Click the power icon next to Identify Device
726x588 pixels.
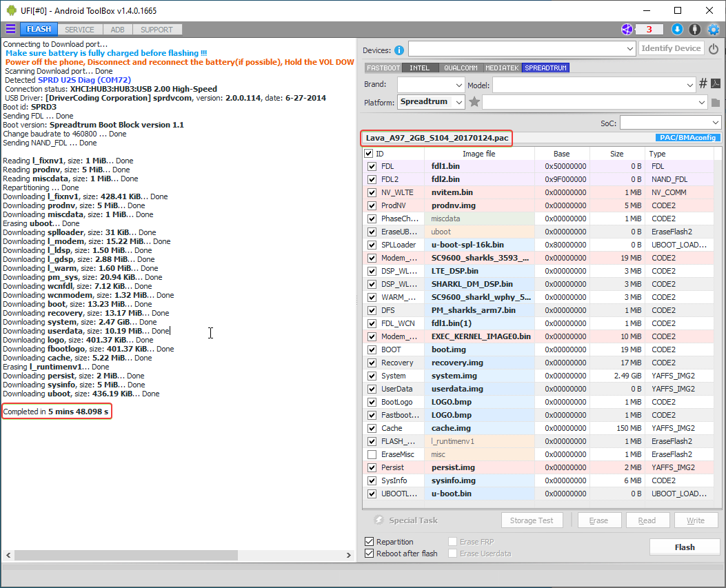[714, 49]
